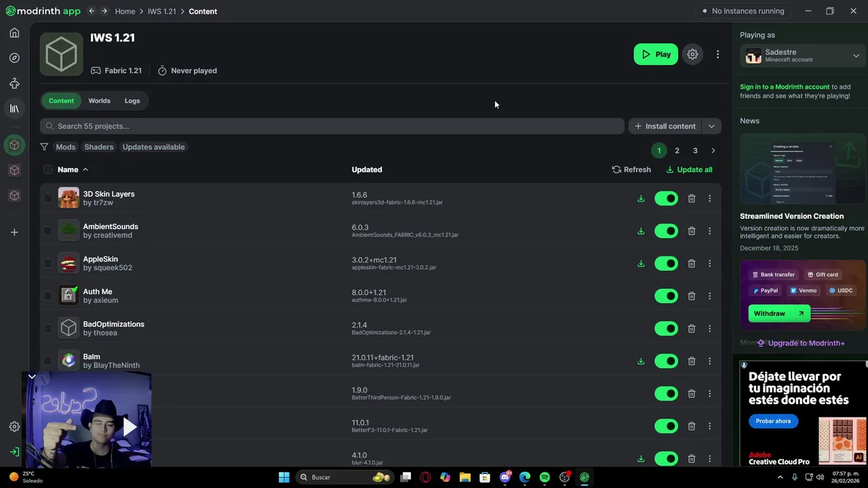Disable the AppleSkin toggle
Image resolution: width=868 pixels, height=488 pixels.
[666, 264]
